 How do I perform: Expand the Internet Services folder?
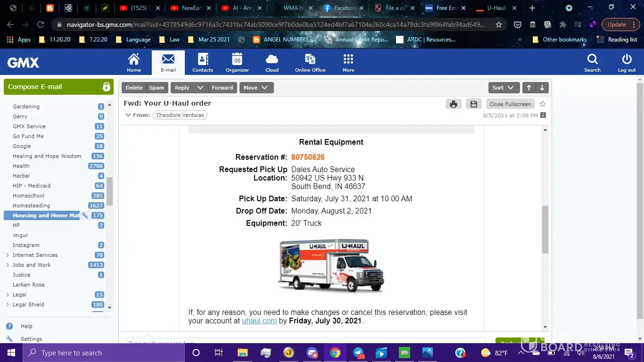(x=8, y=255)
